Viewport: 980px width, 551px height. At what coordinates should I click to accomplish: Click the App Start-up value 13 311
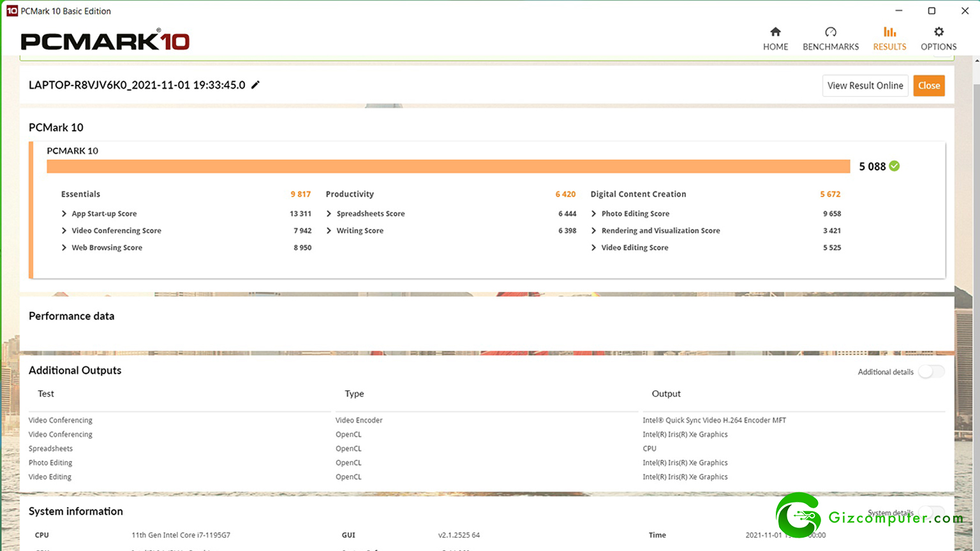pos(301,214)
